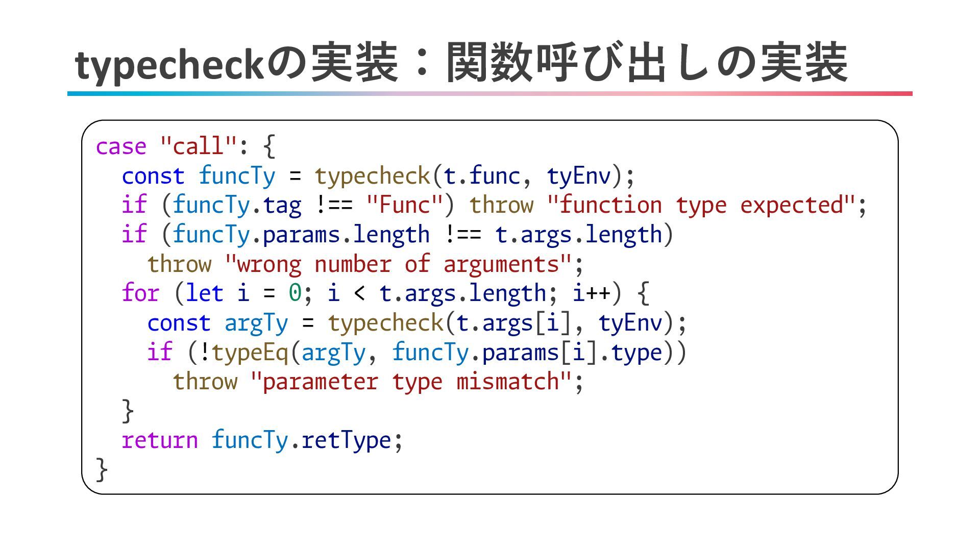This screenshot has width=980, height=551.
Task: Click 't.args[i]' typecheck argument
Action: click(x=513, y=323)
